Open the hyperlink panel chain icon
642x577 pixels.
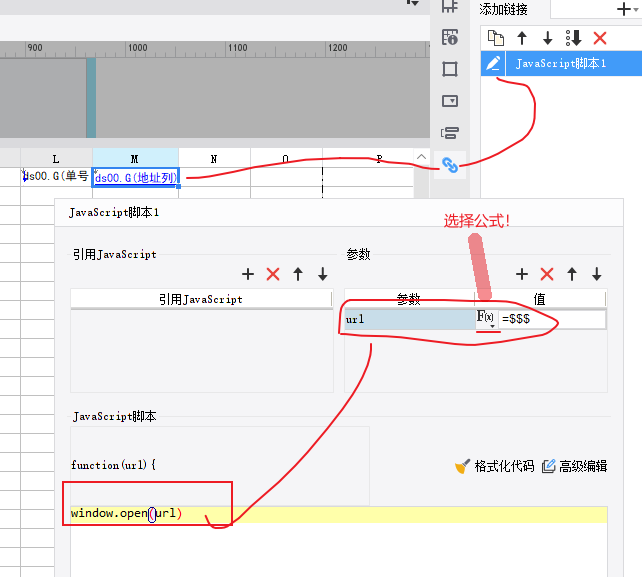point(450,166)
